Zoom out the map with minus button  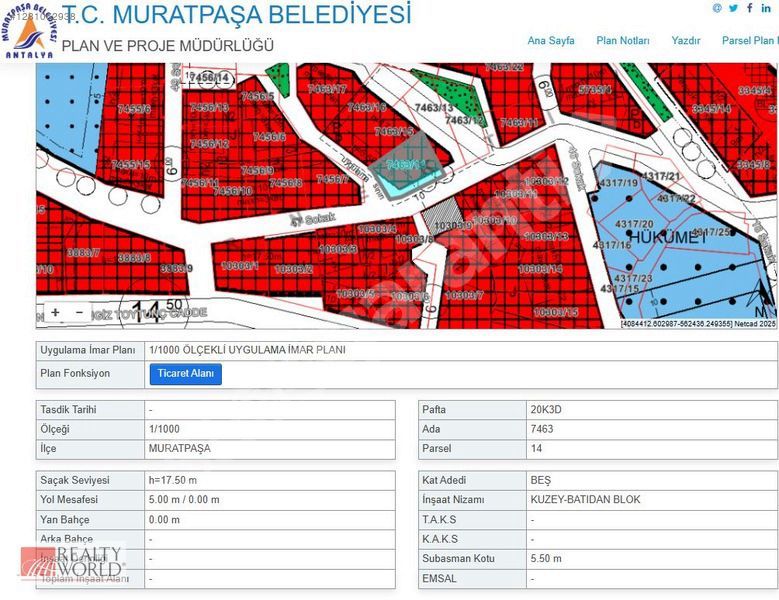pos(80,312)
